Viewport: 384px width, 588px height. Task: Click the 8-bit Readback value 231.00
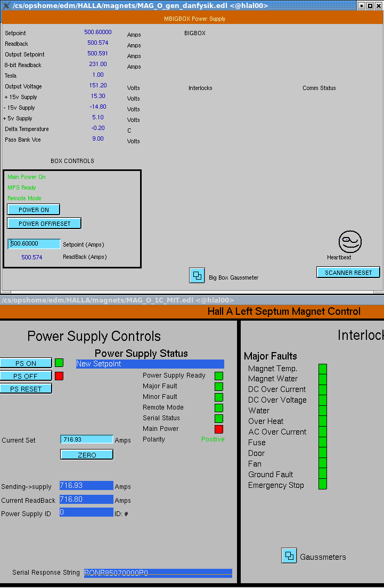(98, 64)
